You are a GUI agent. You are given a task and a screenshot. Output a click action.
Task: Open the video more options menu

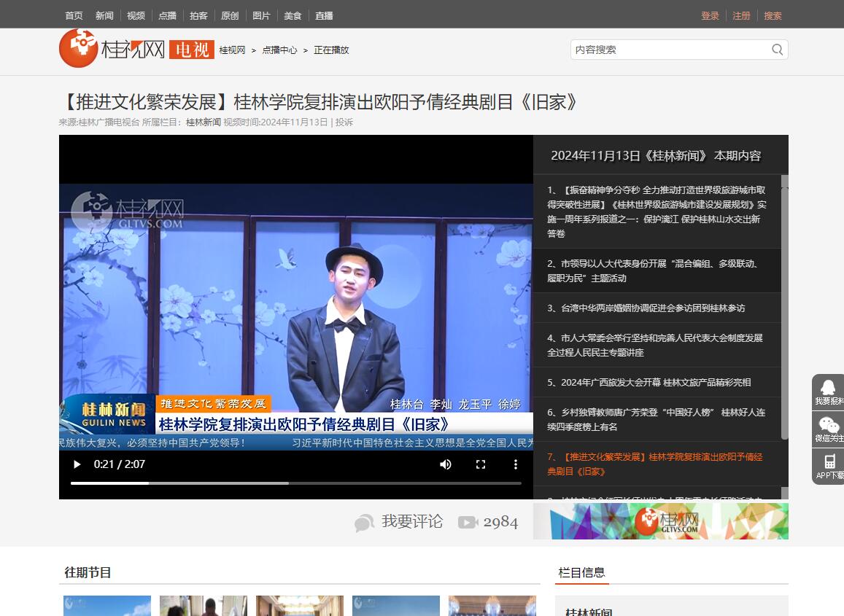(515, 464)
